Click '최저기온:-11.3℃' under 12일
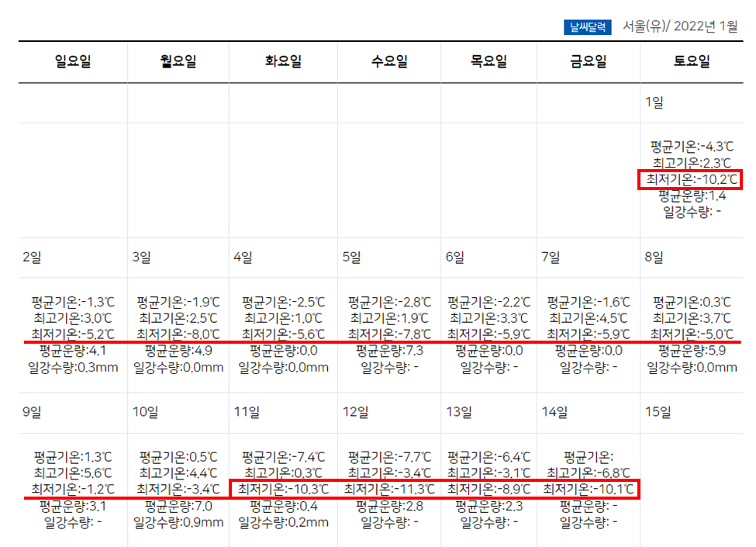This screenshot has width=756, height=547. (x=389, y=489)
